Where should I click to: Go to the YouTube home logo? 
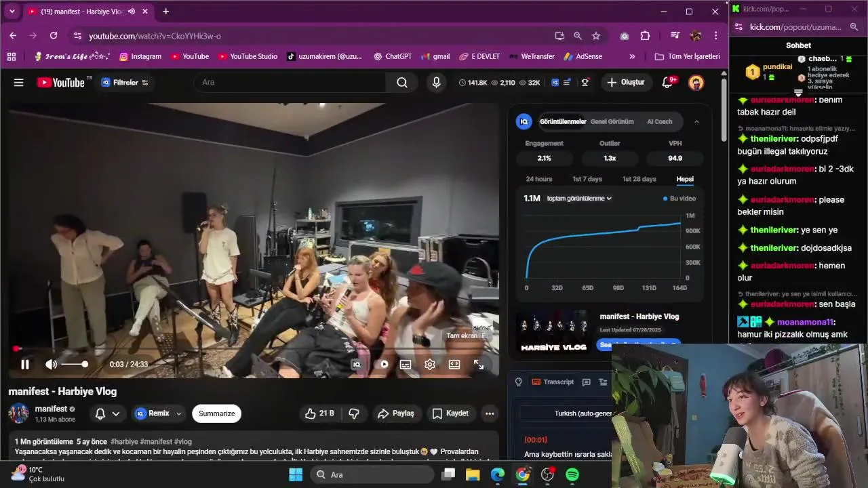pos(61,83)
